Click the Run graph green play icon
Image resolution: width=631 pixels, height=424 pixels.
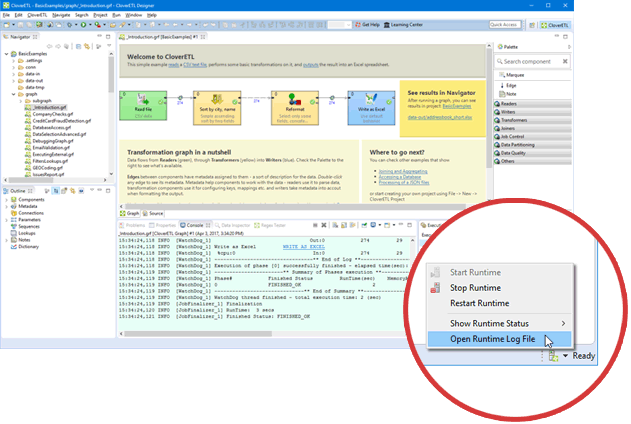tap(83, 25)
